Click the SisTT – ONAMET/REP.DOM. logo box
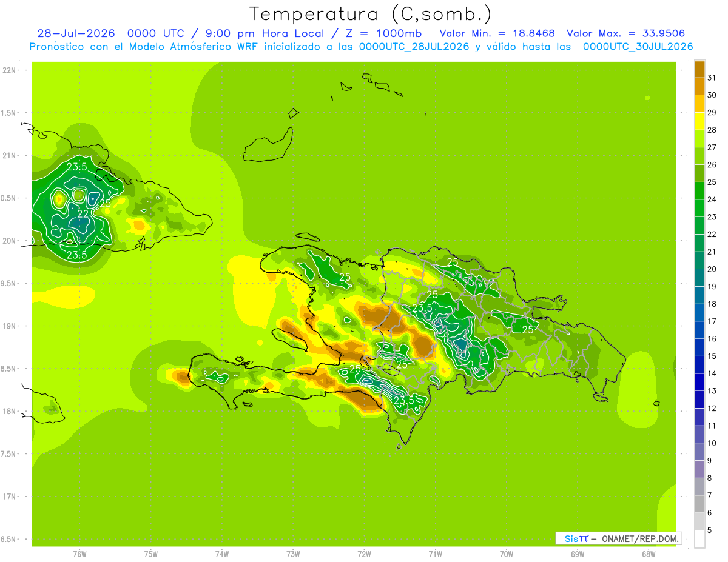This screenshot has width=728, height=562. (619, 538)
